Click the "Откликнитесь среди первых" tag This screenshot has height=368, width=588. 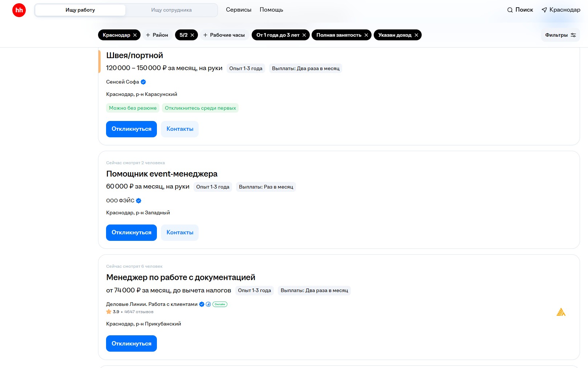(200, 108)
